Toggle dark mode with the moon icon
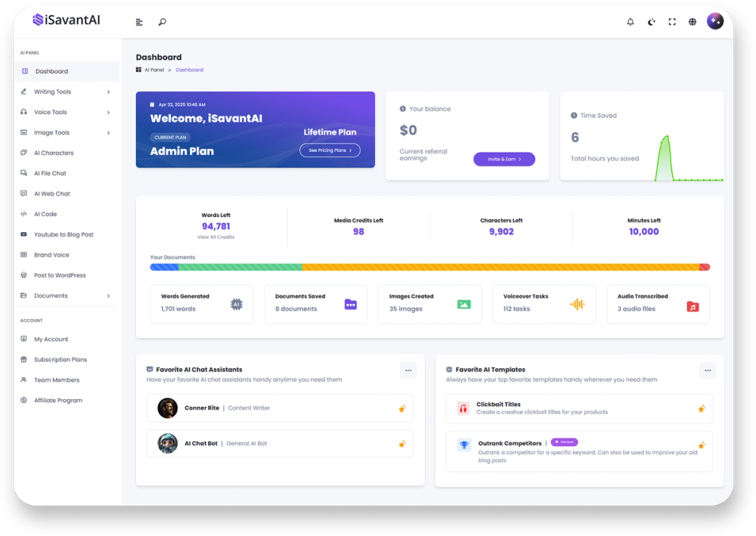The height and width of the screenshot is (536, 756). pyautogui.click(x=651, y=21)
